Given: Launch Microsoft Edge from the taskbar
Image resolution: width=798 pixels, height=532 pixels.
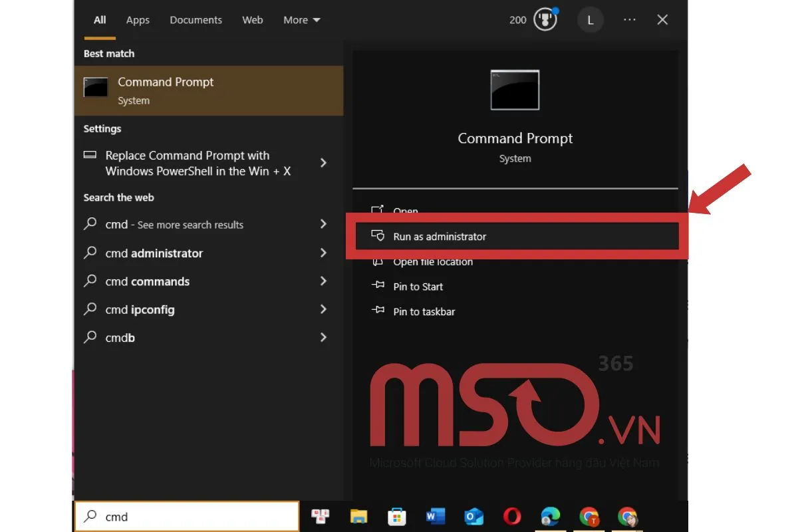Looking at the screenshot, I should (550, 516).
